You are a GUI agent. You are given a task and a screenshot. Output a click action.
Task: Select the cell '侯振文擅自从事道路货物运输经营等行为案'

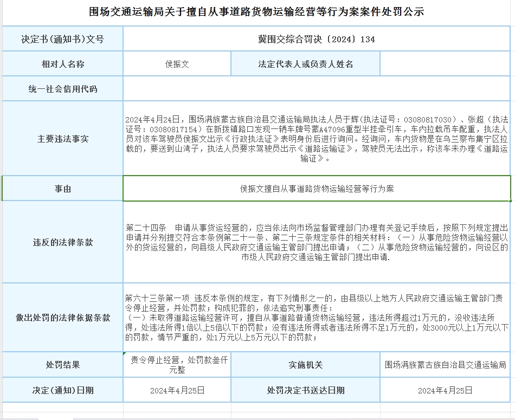pos(317,189)
